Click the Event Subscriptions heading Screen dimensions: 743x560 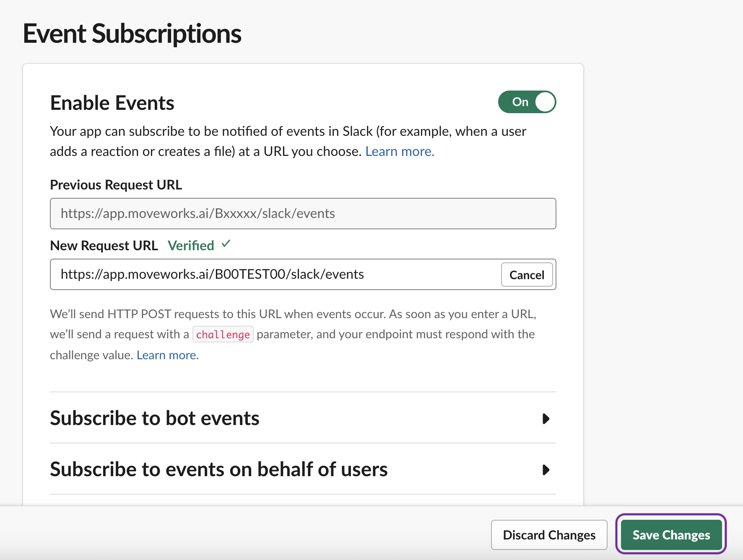pyautogui.click(x=132, y=34)
